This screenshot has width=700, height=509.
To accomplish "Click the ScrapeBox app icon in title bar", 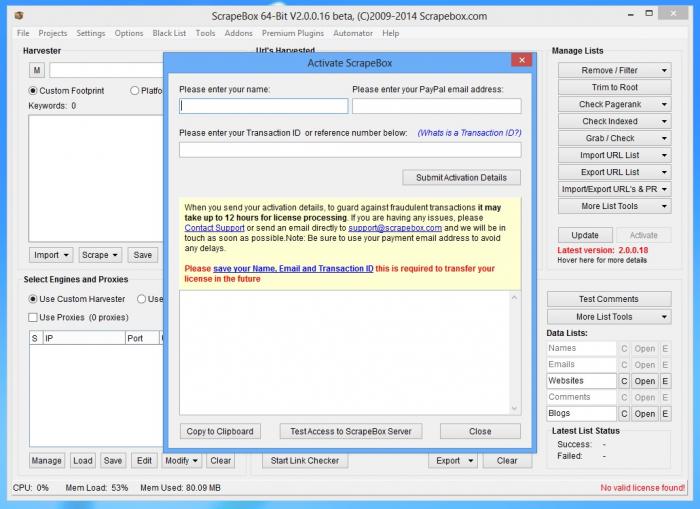I will (18, 16).
